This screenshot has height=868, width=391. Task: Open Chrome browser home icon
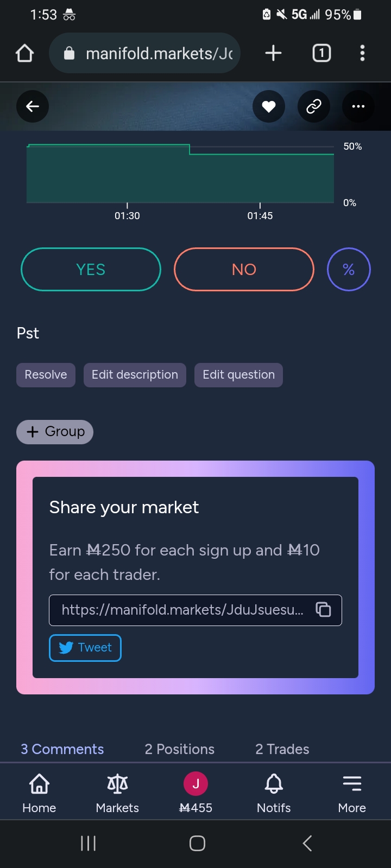[25, 53]
